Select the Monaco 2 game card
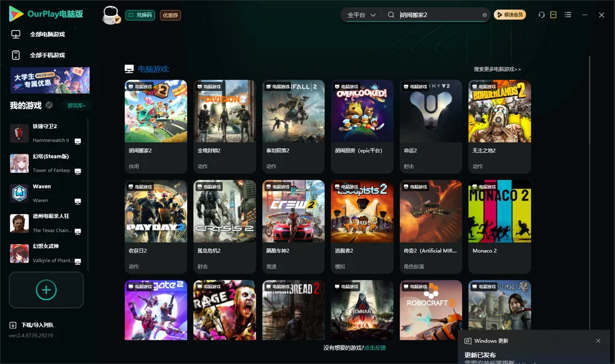This screenshot has width=615, height=364. tap(499, 227)
